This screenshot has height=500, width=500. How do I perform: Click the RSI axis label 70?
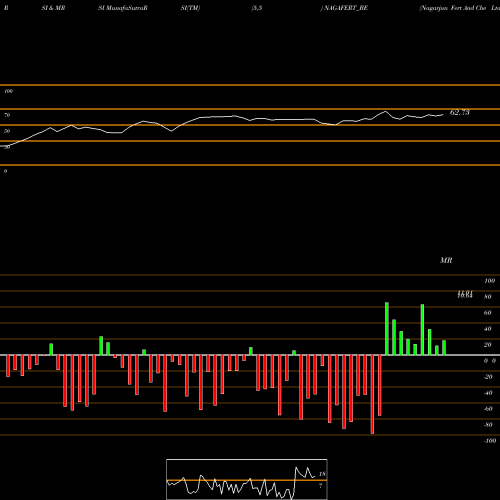tap(7, 115)
